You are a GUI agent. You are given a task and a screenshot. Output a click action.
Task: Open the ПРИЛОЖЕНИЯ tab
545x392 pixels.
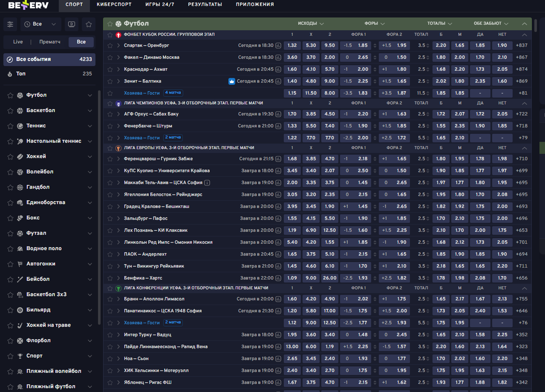pyautogui.click(x=255, y=4)
